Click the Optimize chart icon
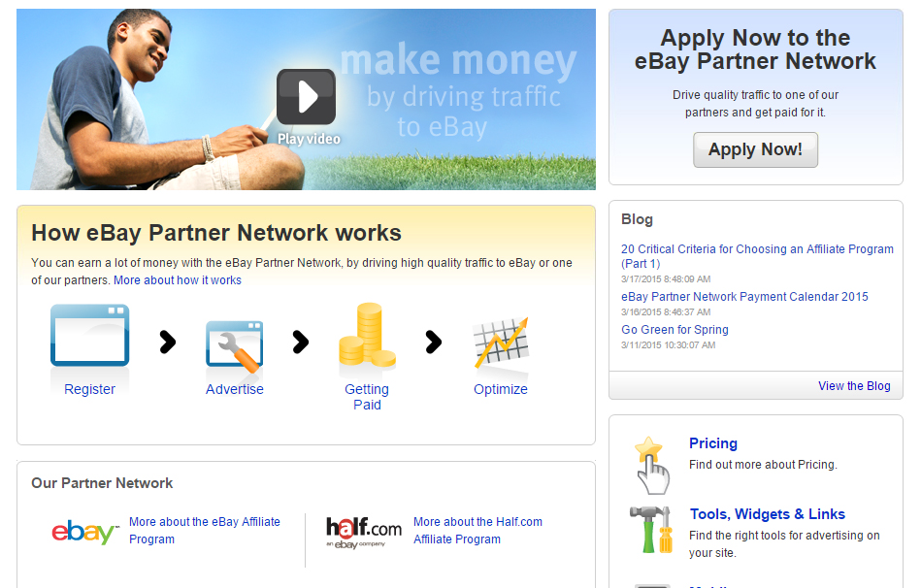Viewport: 921px width, 588px height. pos(501,343)
